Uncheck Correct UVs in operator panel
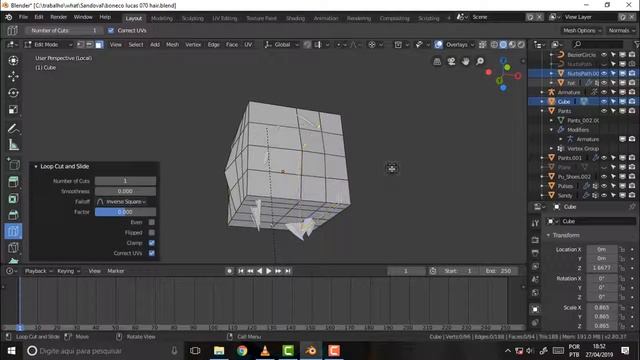 coord(152,253)
